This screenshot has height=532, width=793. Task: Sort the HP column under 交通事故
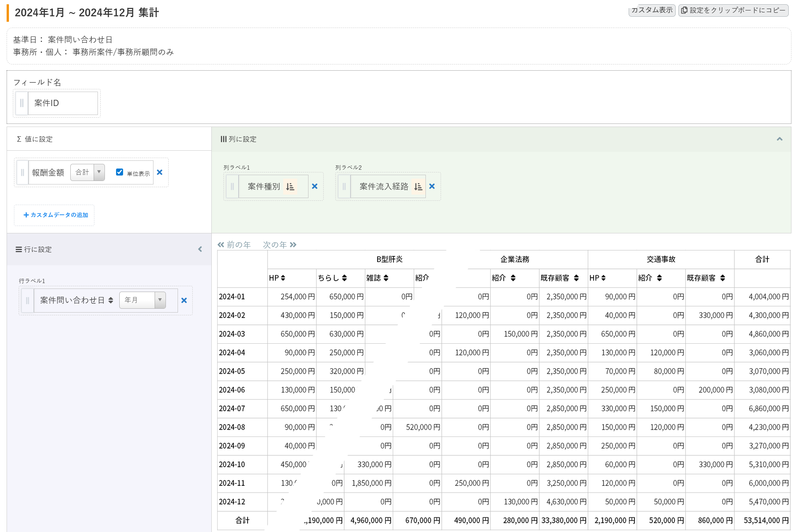pos(603,278)
